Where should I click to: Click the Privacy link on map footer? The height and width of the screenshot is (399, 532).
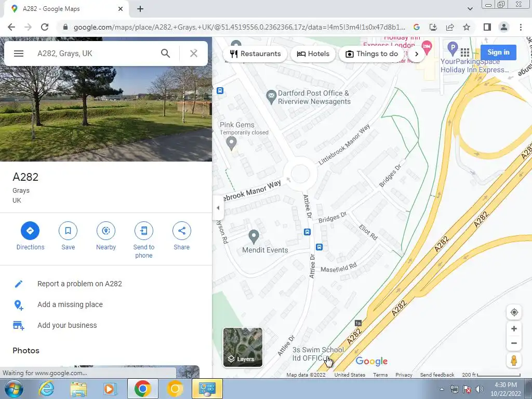tap(404, 375)
